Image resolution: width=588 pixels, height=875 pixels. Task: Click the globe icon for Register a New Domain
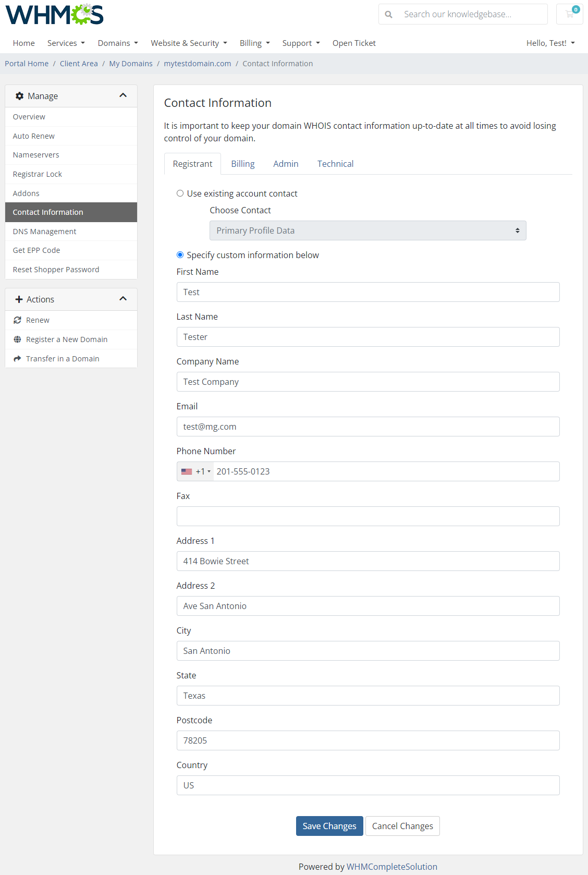[17, 339]
